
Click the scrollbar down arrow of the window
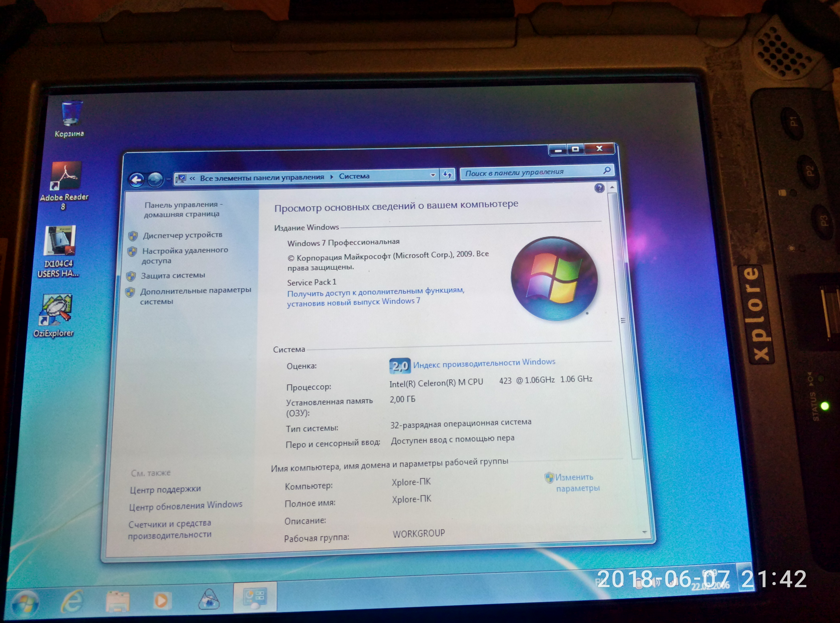(644, 532)
